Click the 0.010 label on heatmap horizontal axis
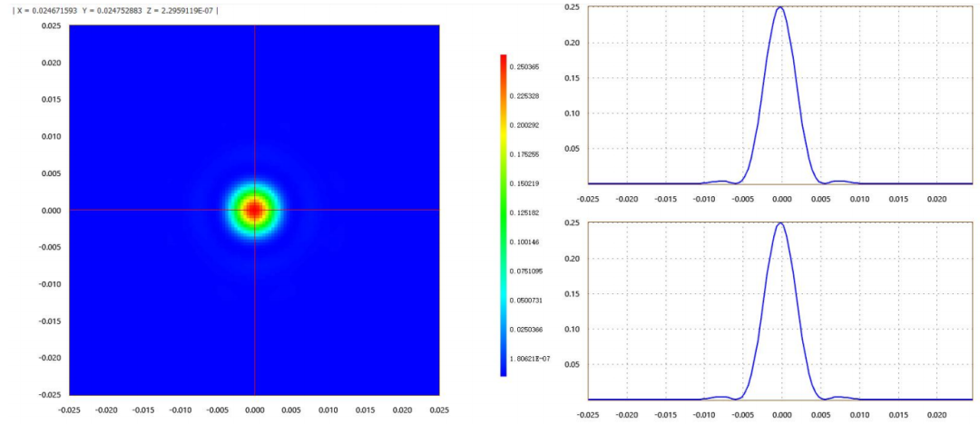 pyautogui.click(x=328, y=409)
